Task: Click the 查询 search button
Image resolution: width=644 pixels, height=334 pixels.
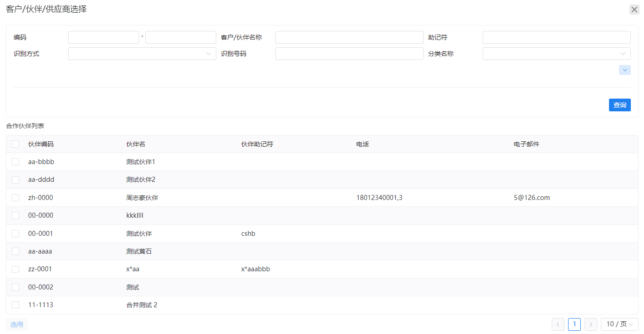Action: point(619,105)
